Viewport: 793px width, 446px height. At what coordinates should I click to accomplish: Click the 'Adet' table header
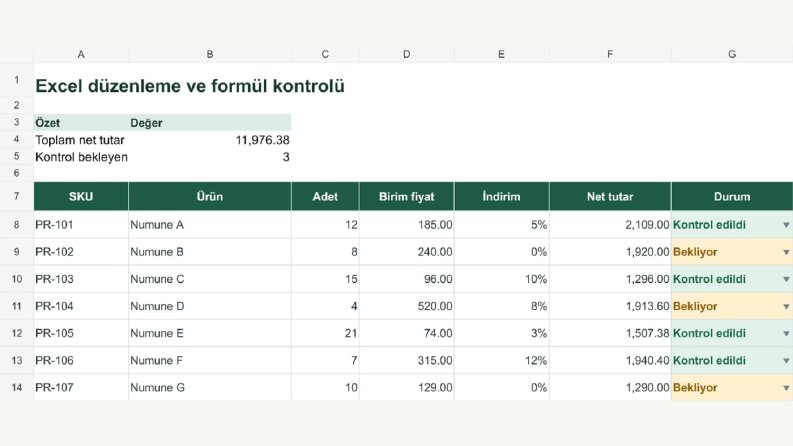point(325,196)
